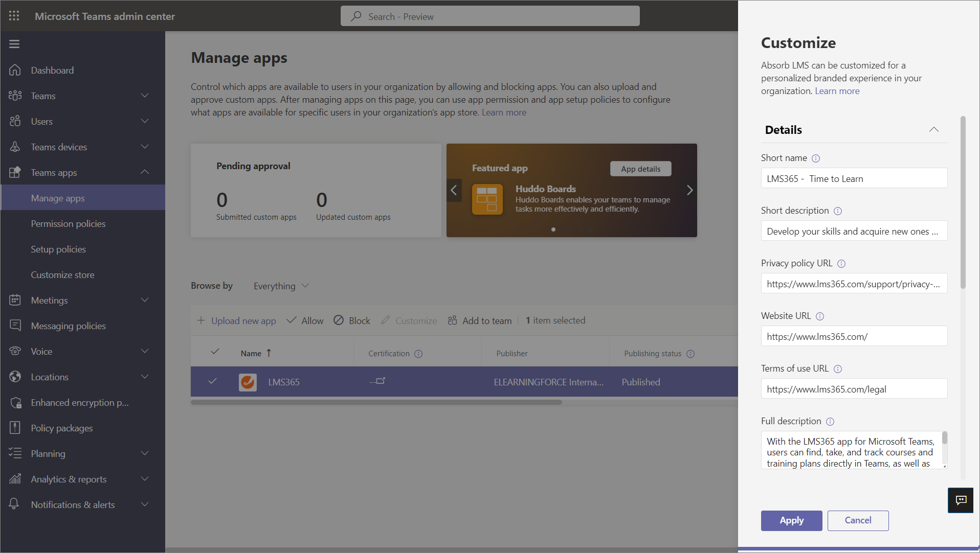Select Upload new app toolbar item

click(x=236, y=320)
